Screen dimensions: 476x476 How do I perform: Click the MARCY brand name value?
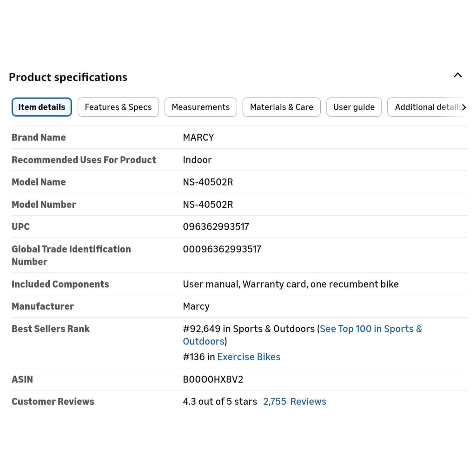198,138
